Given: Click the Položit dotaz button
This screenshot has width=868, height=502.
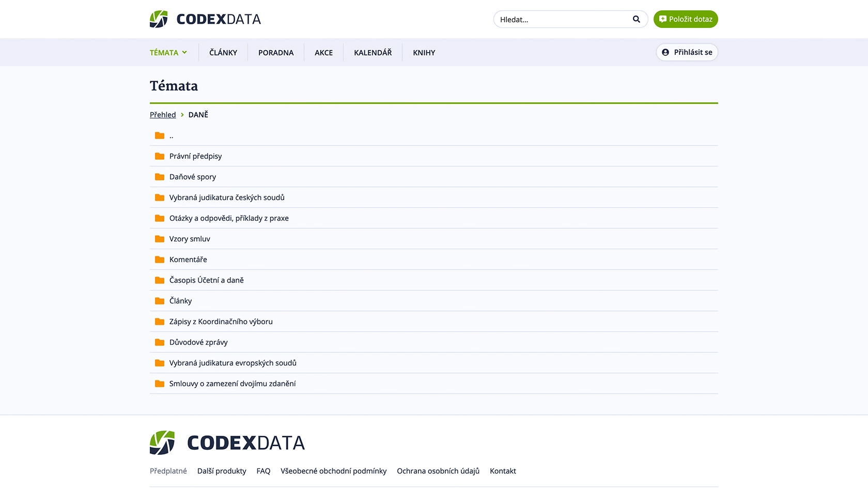Looking at the screenshot, I should coord(686,19).
